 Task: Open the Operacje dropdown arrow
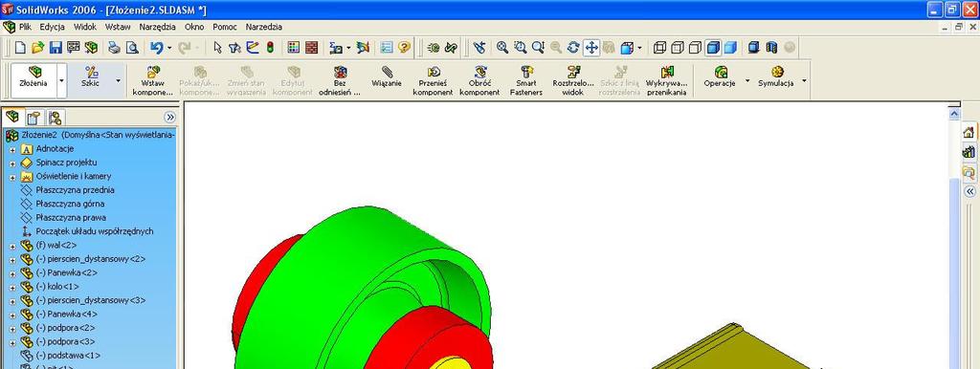746,80
